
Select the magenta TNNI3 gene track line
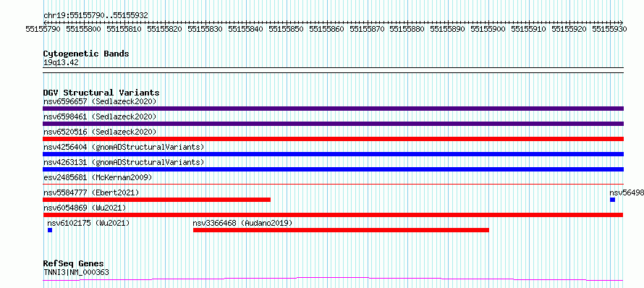(333, 279)
